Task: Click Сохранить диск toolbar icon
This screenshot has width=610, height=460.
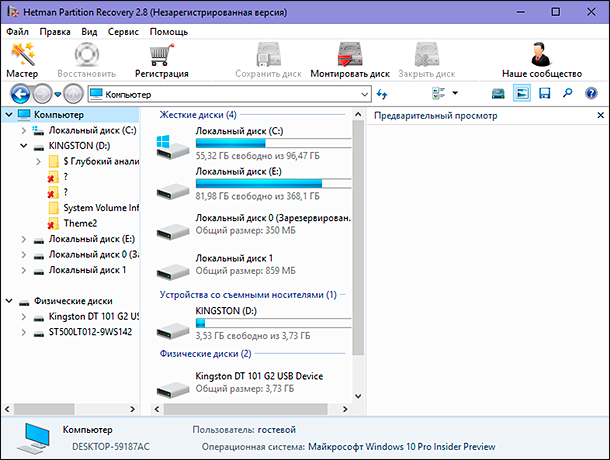Action: click(268, 54)
